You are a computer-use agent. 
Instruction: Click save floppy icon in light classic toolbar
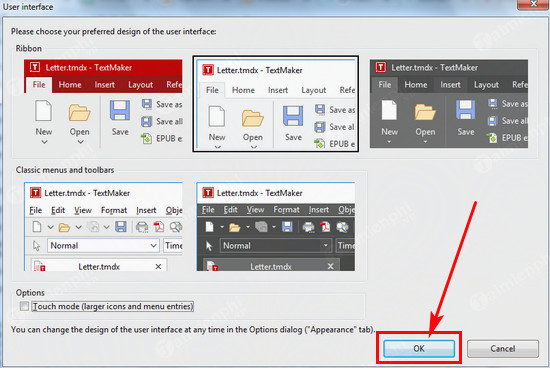pyautogui.click(x=121, y=227)
